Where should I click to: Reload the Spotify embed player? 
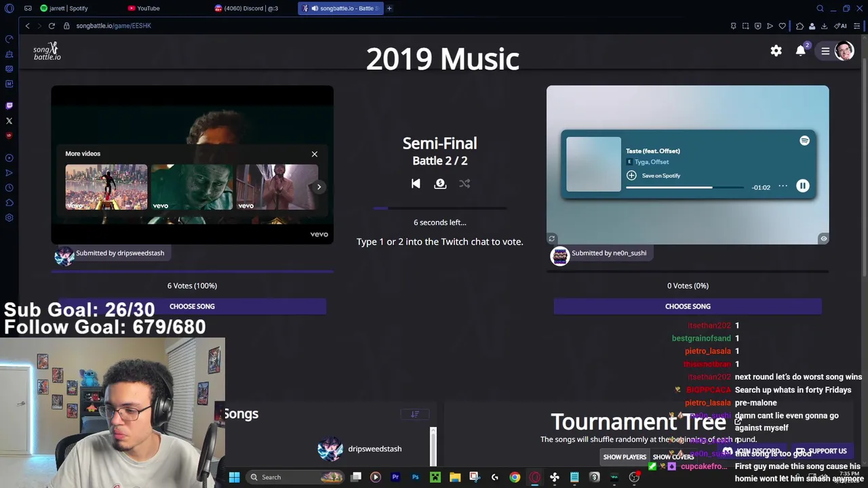tap(551, 239)
